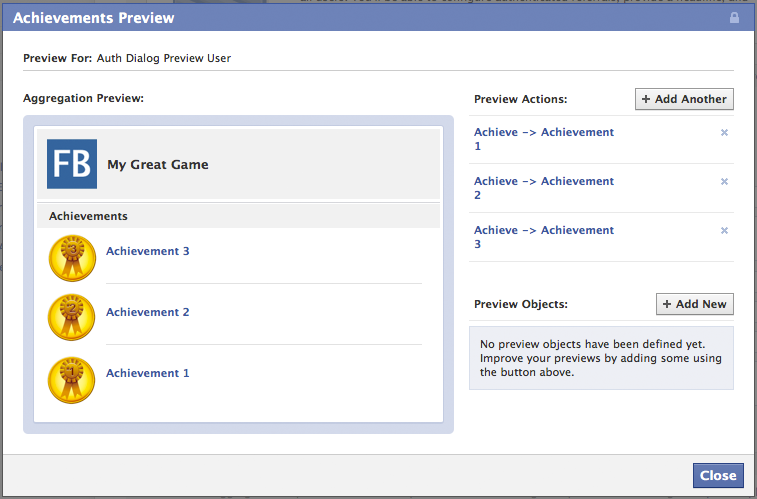Image resolution: width=757 pixels, height=499 pixels.
Task: Click the Achievements section header
Action: click(x=88, y=215)
